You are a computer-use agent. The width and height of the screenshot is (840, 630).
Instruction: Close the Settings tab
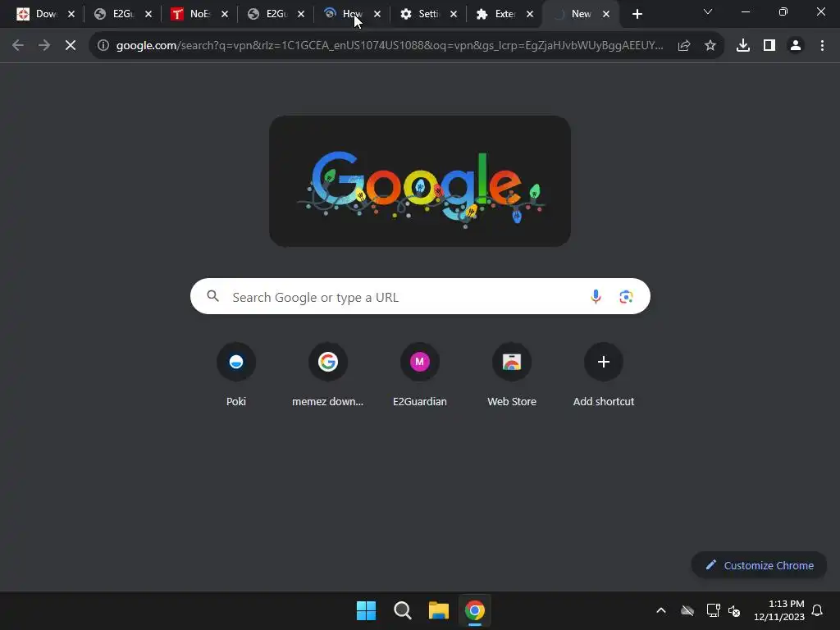pos(454,14)
